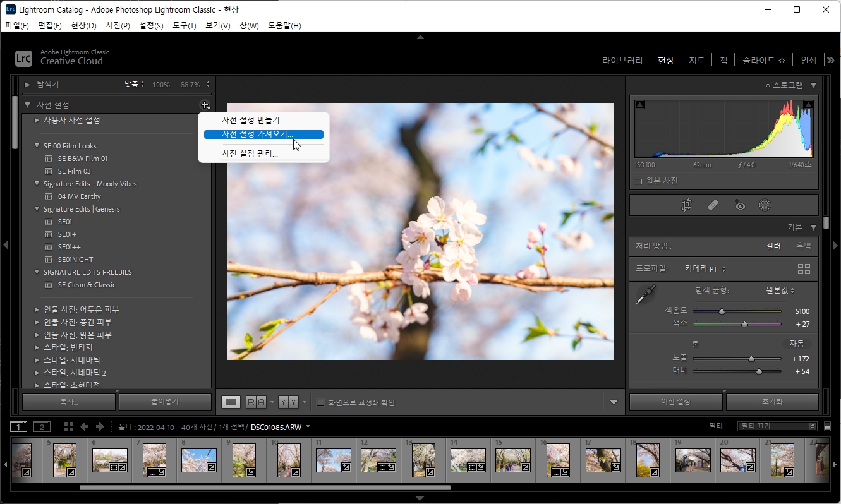Screen dimensions: 841x504
Task: Hide the top module bar arrow
Action: pyautogui.click(x=420, y=37)
